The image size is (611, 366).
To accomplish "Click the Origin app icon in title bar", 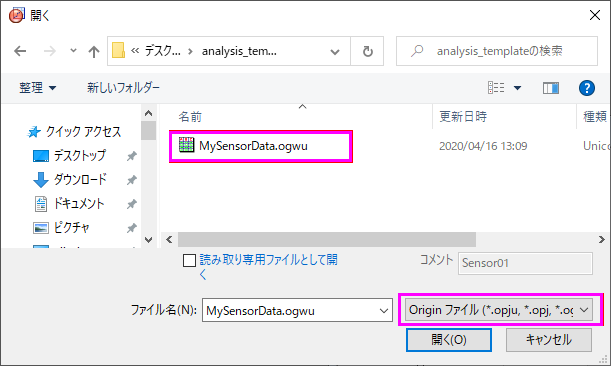I will tap(16, 15).
